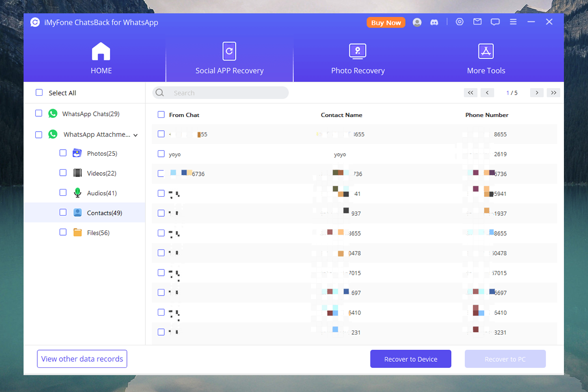Click the 1 / 5 page indicator
The image size is (588, 392).
512,93
